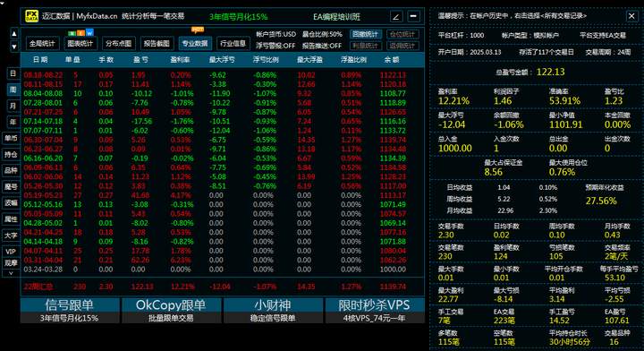The width and height of the screenshot is (644, 351).
Task: Select week row 04.28-05.02
Action: [222, 223]
